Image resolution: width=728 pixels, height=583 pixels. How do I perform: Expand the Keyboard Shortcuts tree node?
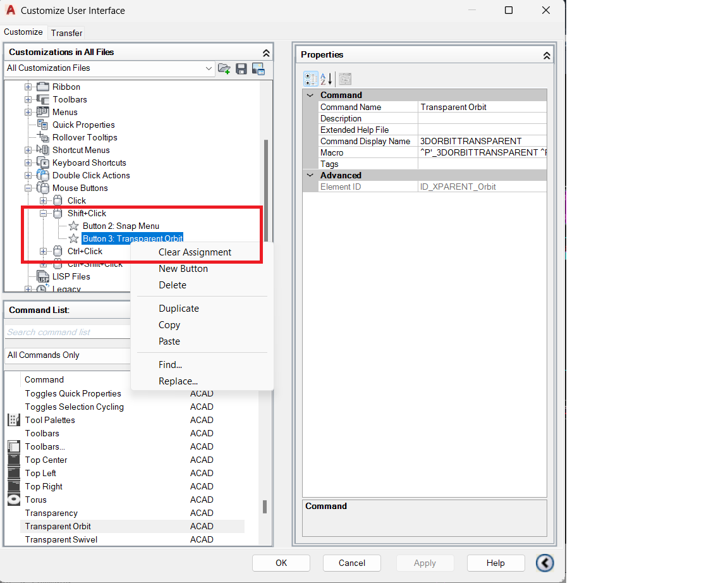click(x=28, y=163)
